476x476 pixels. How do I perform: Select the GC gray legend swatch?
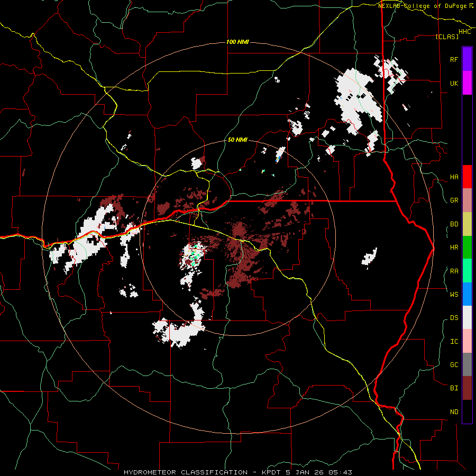coord(467,364)
